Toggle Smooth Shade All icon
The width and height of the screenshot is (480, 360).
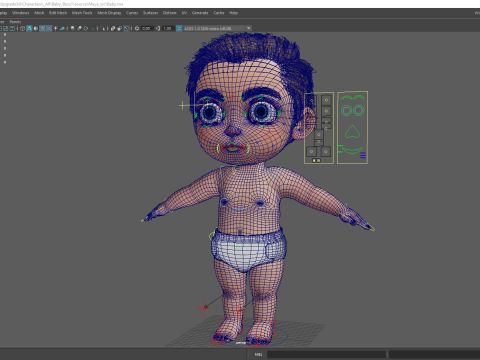[29, 28]
